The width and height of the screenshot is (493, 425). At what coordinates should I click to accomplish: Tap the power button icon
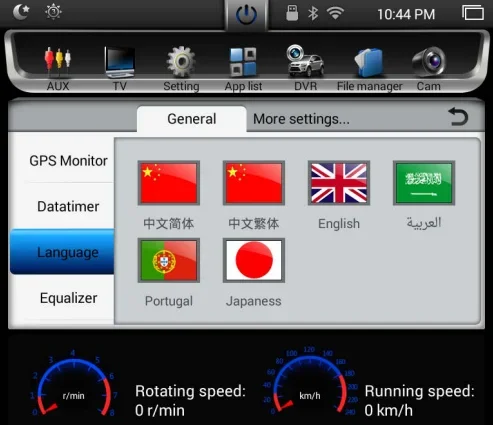pyautogui.click(x=246, y=15)
